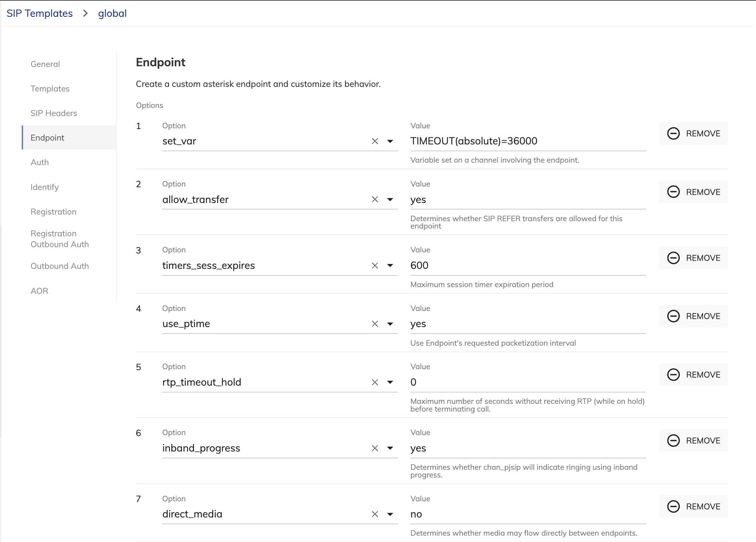Clear the direct_media option selection
This screenshot has width=756, height=542.
[x=375, y=514]
